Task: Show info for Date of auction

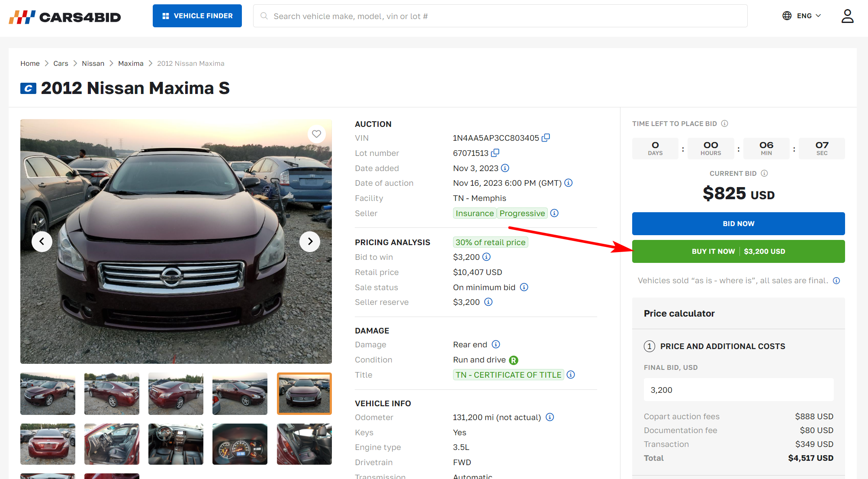Action: pyautogui.click(x=569, y=183)
